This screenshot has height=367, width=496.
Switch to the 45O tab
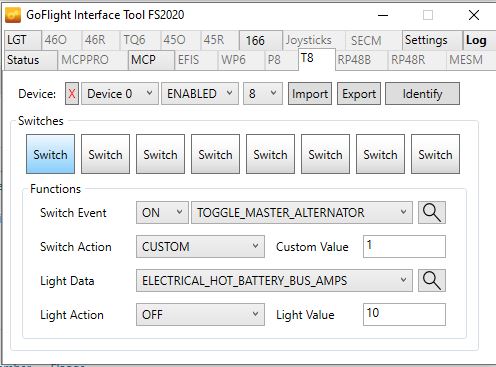pyautogui.click(x=180, y=40)
